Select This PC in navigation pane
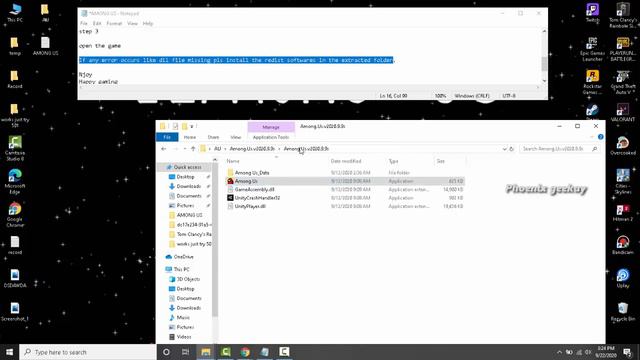Image resolution: width=640 pixels, height=360 pixels. pos(181,269)
